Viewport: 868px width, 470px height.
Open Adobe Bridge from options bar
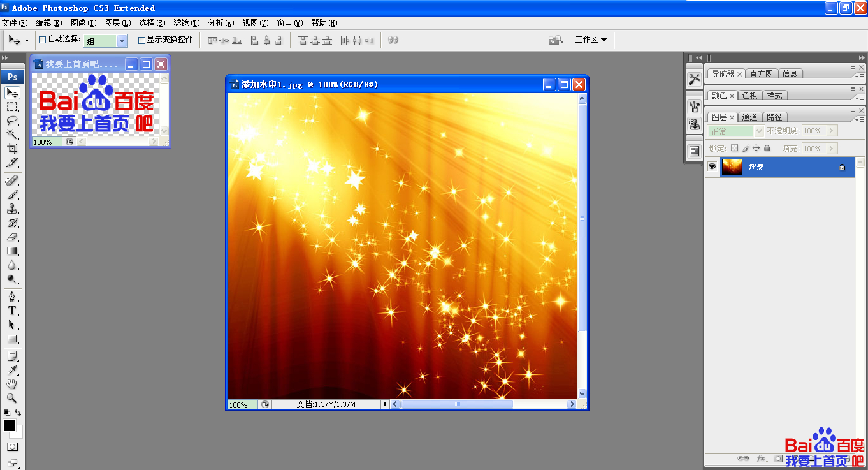point(556,40)
